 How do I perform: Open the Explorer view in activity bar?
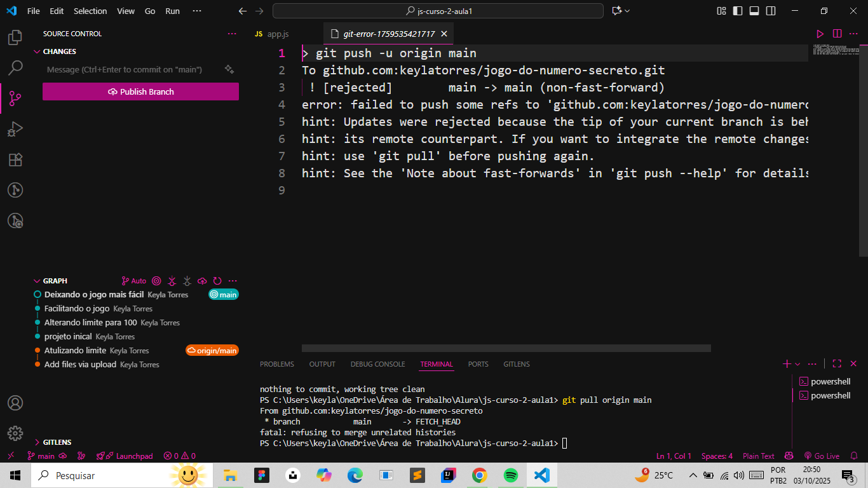[x=15, y=38]
